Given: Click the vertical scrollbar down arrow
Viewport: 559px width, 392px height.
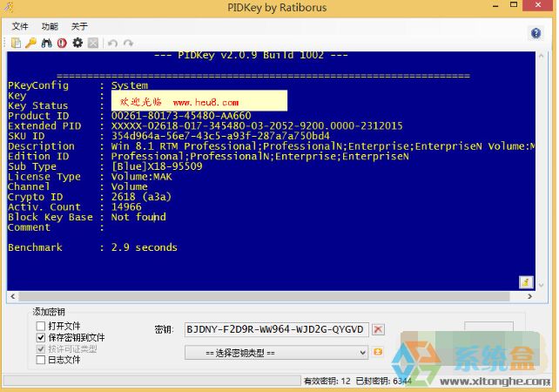Looking at the screenshot, I should pyautogui.click(x=542, y=285).
